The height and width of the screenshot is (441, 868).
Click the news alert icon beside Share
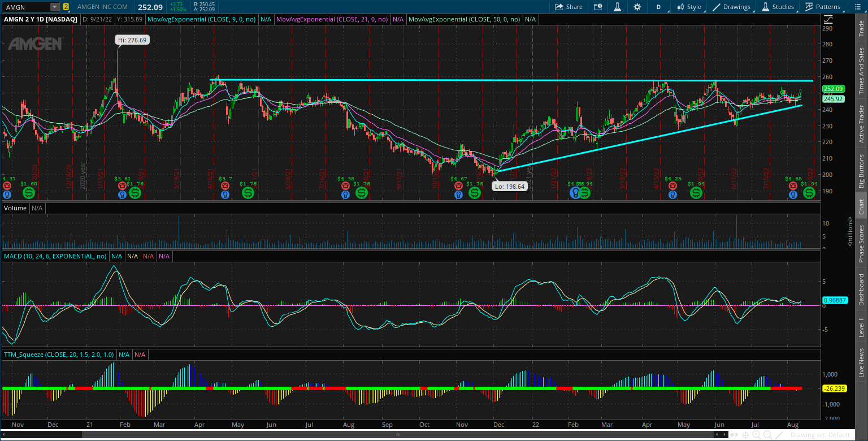(598, 7)
